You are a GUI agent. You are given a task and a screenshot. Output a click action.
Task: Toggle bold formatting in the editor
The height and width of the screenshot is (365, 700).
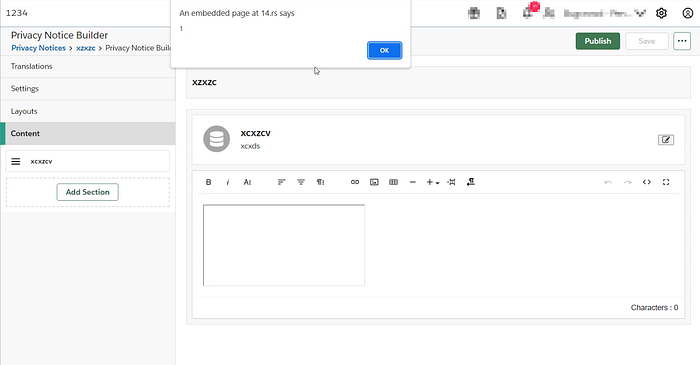click(x=208, y=182)
